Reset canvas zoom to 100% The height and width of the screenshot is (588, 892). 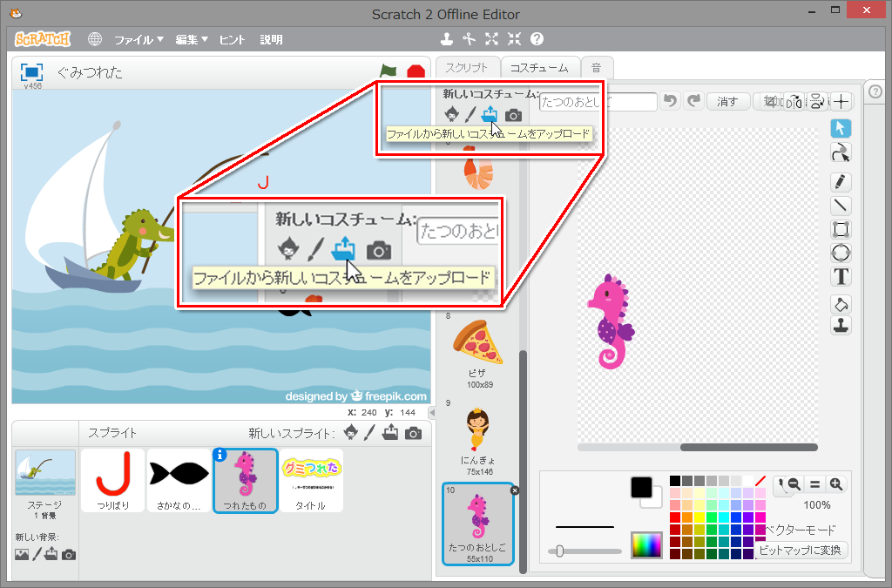(x=814, y=484)
